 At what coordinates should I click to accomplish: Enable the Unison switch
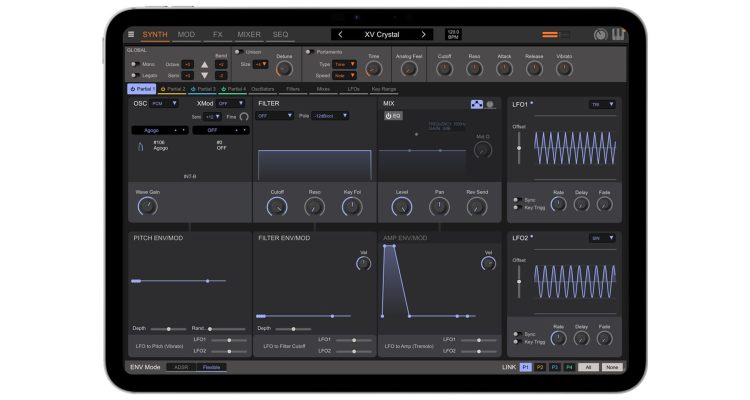(x=239, y=52)
